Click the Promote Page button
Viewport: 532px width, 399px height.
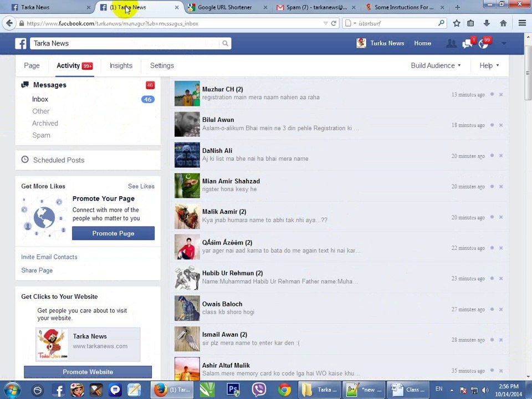[113, 233]
